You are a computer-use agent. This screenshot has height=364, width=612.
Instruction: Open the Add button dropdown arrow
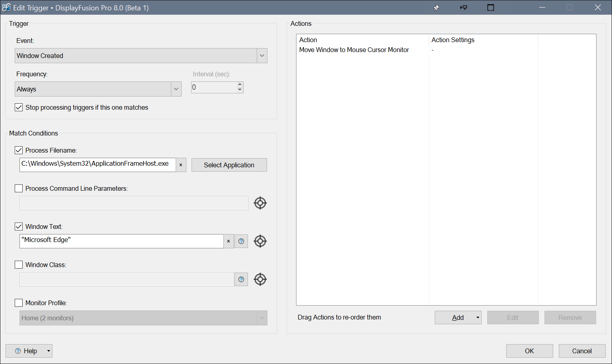pyautogui.click(x=478, y=318)
